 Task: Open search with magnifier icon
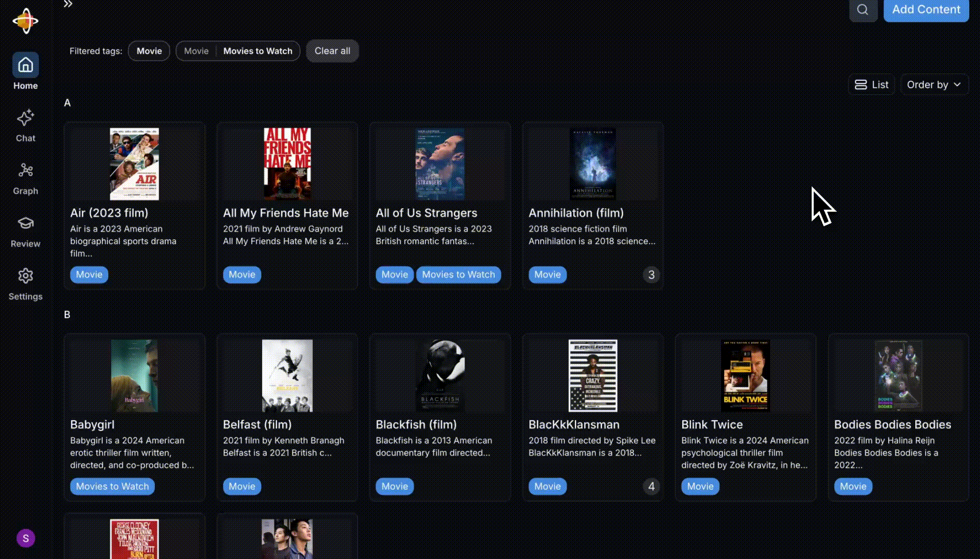[863, 10]
